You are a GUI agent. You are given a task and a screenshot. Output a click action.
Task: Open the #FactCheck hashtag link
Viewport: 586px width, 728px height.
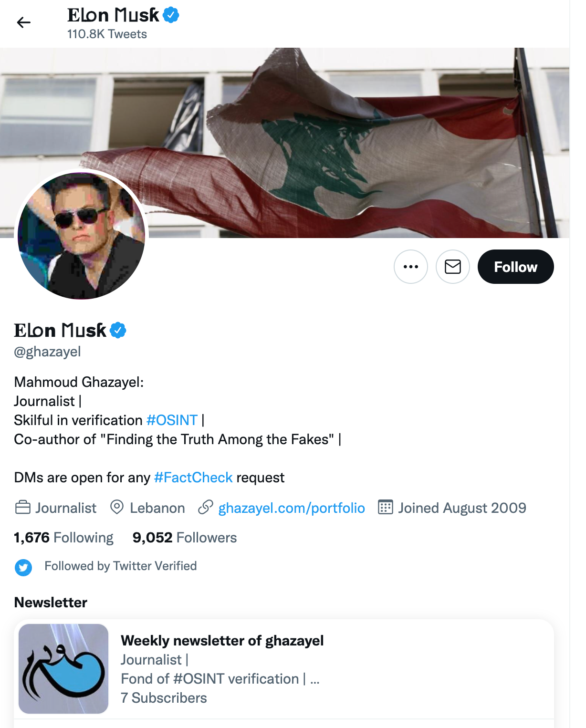pos(193,478)
